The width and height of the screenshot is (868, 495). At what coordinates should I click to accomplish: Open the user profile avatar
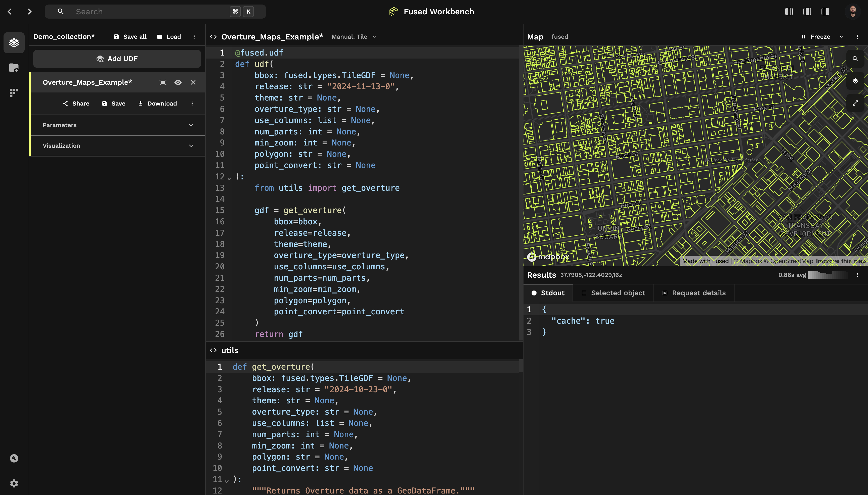(x=852, y=12)
